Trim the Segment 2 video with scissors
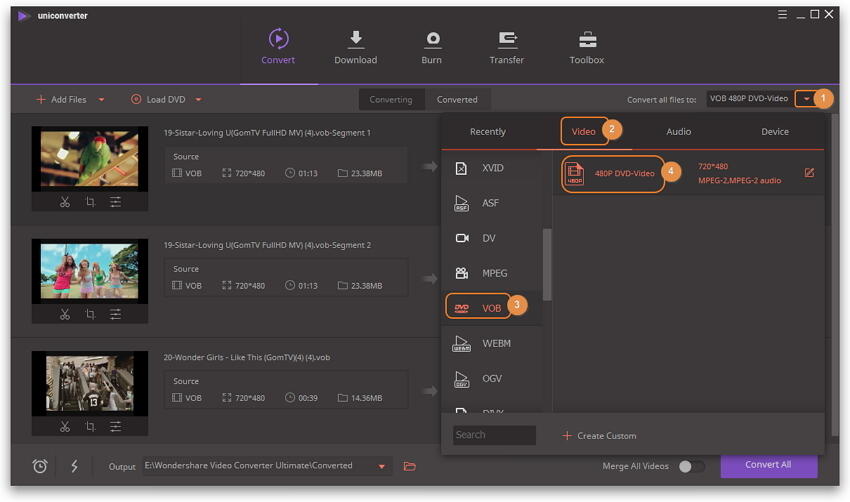The width and height of the screenshot is (850, 502). 65,314
